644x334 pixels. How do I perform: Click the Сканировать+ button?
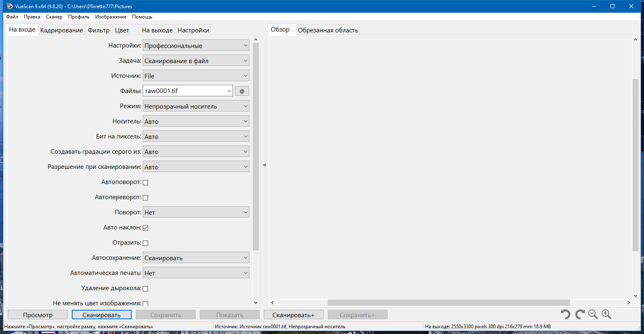pos(294,315)
